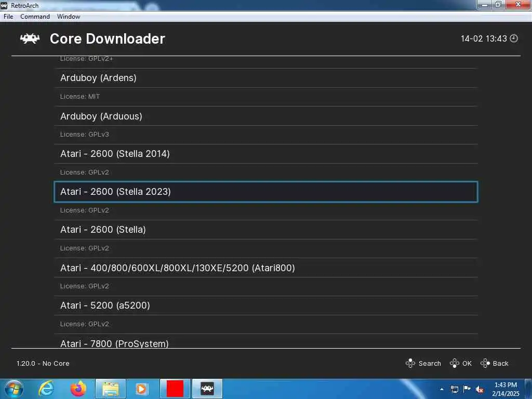Screen dimensions: 532x399
Task: Click the Back gamepad hint icon
Action: (x=485, y=363)
